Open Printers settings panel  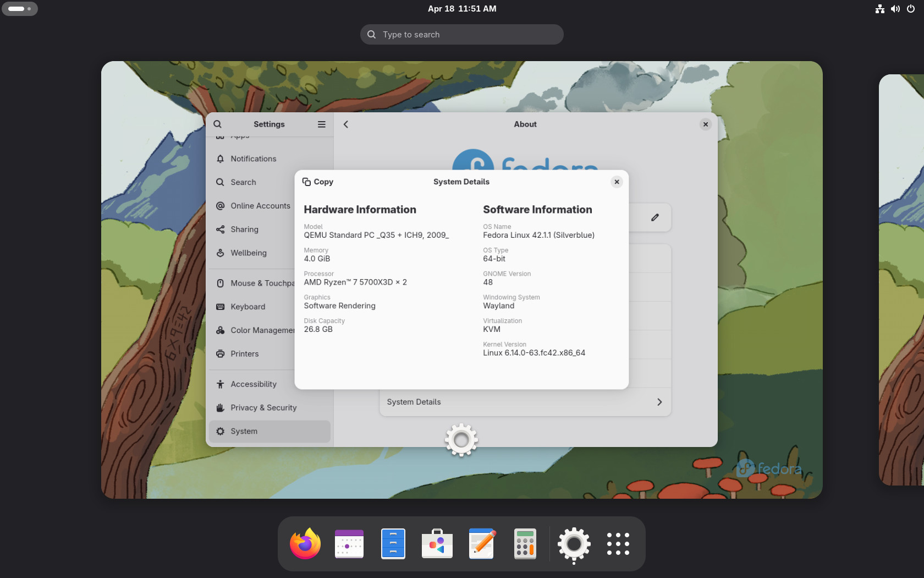point(251,354)
